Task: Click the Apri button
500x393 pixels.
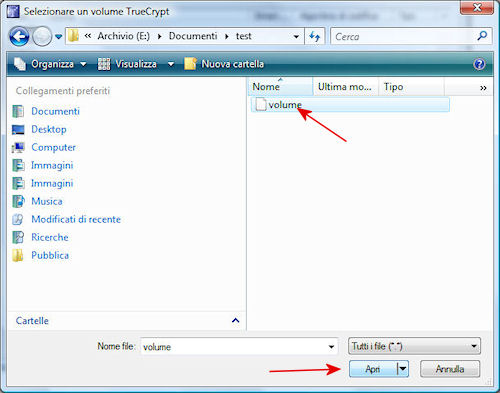Action: (x=373, y=369)
